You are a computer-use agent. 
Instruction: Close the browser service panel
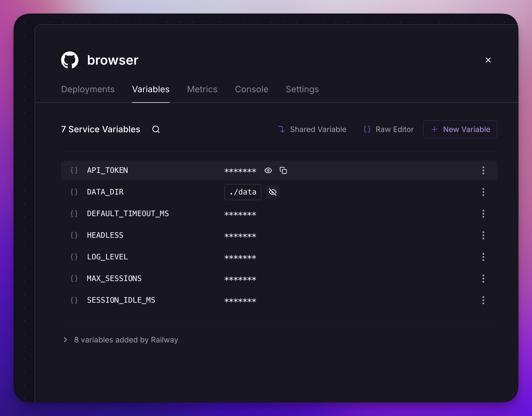488,60
